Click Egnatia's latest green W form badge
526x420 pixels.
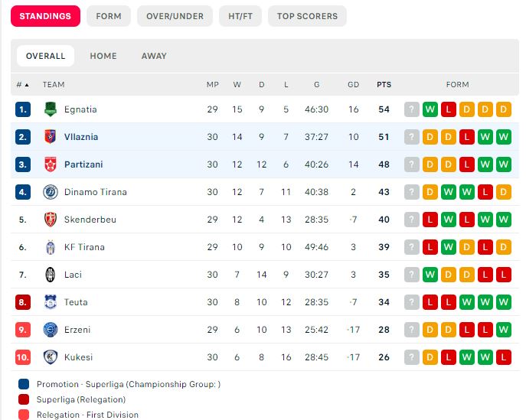click(x=430, y=109)
